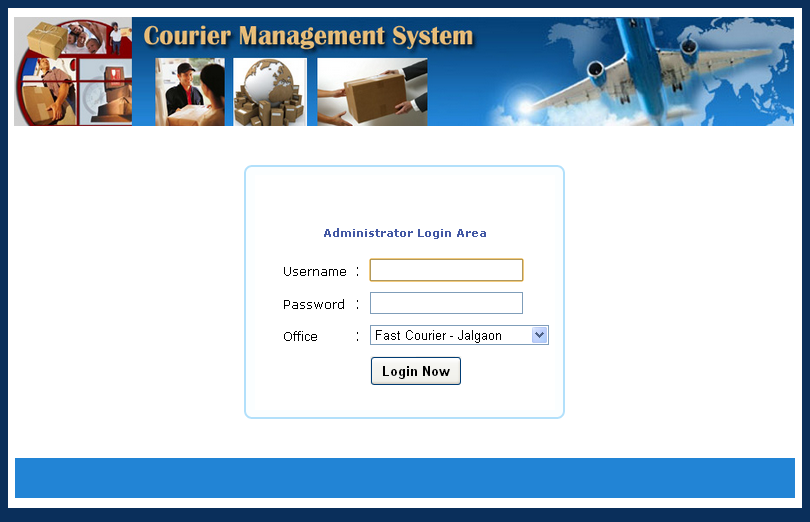Open the Office selection combo box

(450, 336)
